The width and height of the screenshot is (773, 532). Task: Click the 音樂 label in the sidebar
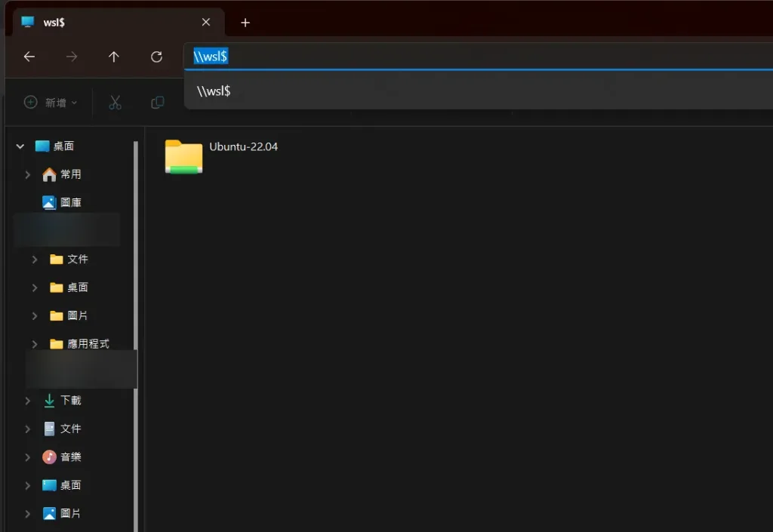(x=70, y=457)
